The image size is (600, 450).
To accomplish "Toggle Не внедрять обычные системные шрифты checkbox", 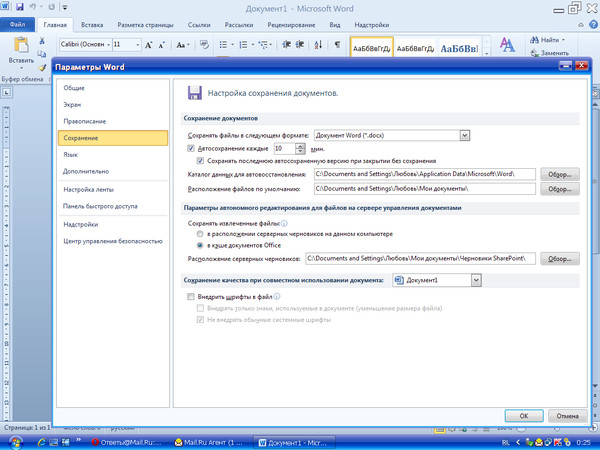I will pos(200,320).
